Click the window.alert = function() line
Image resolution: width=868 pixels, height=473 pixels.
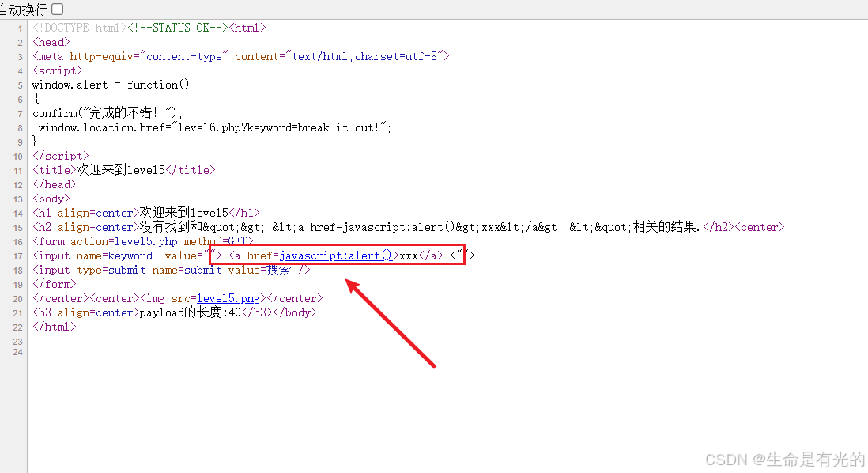tap(111, 84)
